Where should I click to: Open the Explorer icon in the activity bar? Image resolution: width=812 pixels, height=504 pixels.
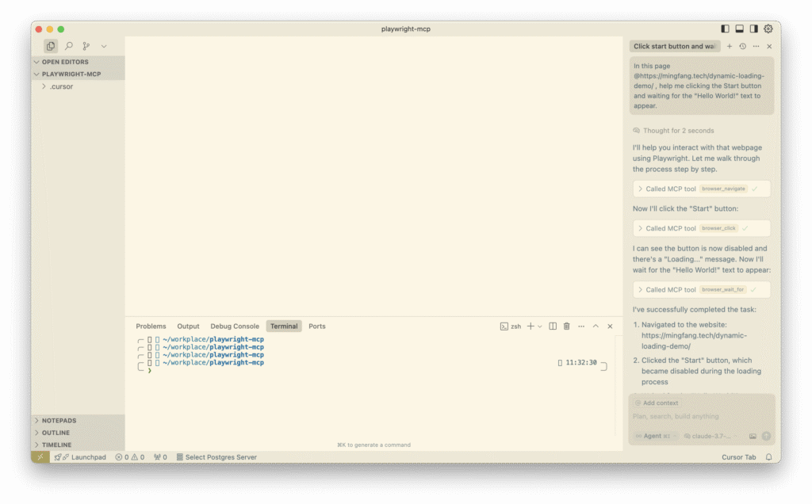(x=50, y=46)
